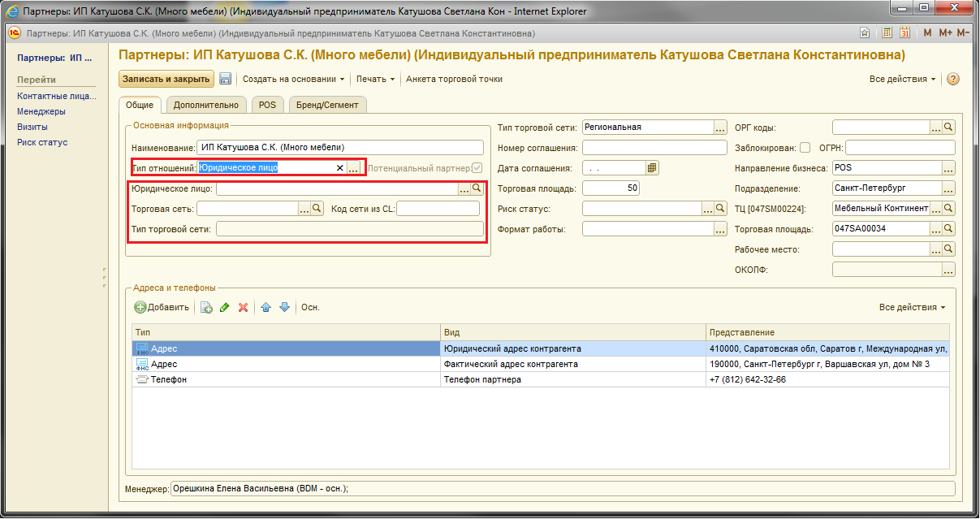Open search for the ОРГ коды field
Viewport: 980px width, 519px height.
(x=948, y=128)
